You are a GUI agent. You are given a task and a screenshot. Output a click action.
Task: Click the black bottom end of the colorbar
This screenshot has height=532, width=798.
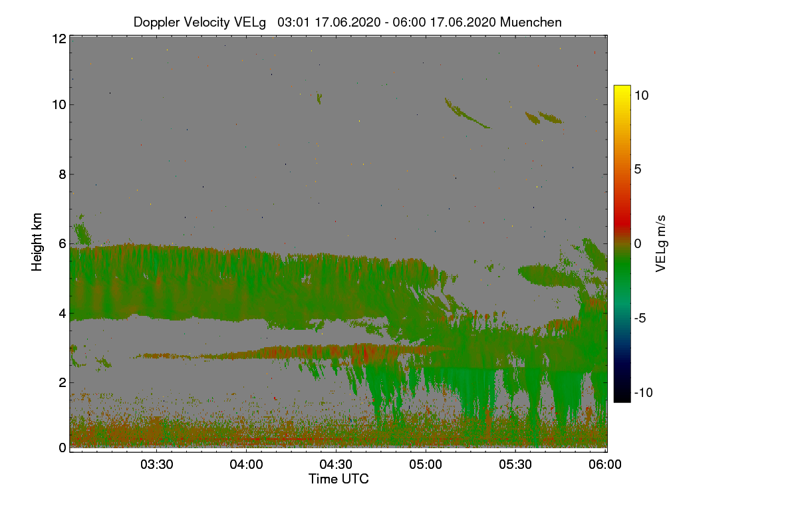point(622,396)
